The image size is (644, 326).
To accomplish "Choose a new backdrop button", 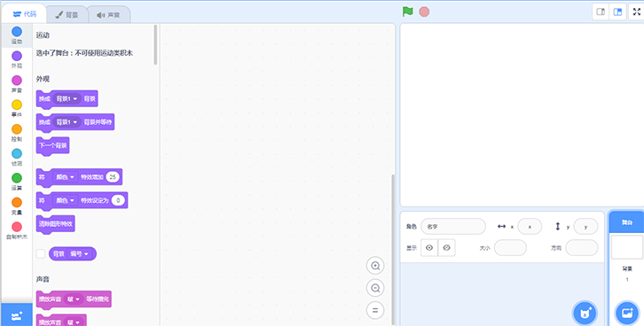I will 626,314.
